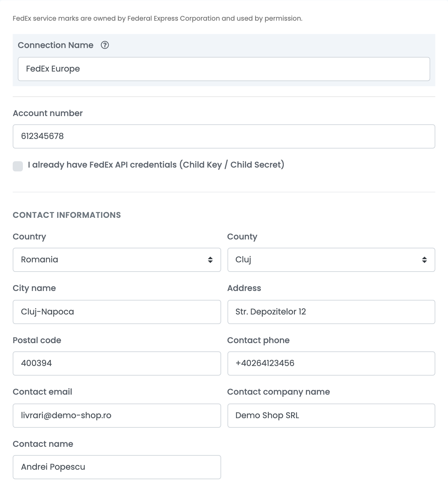Click the 'Postal code' label
448x491 pixels.
point(37,340)
